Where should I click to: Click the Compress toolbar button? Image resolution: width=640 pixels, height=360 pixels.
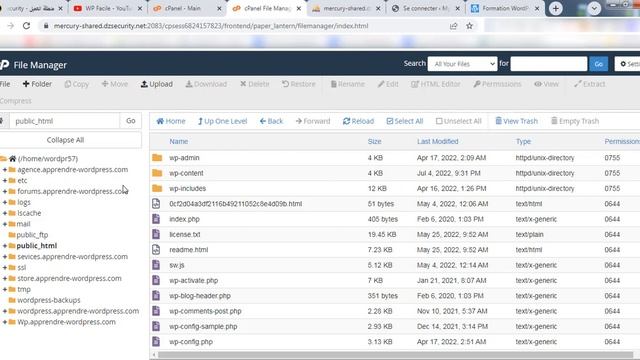click(x=16, y=101)
